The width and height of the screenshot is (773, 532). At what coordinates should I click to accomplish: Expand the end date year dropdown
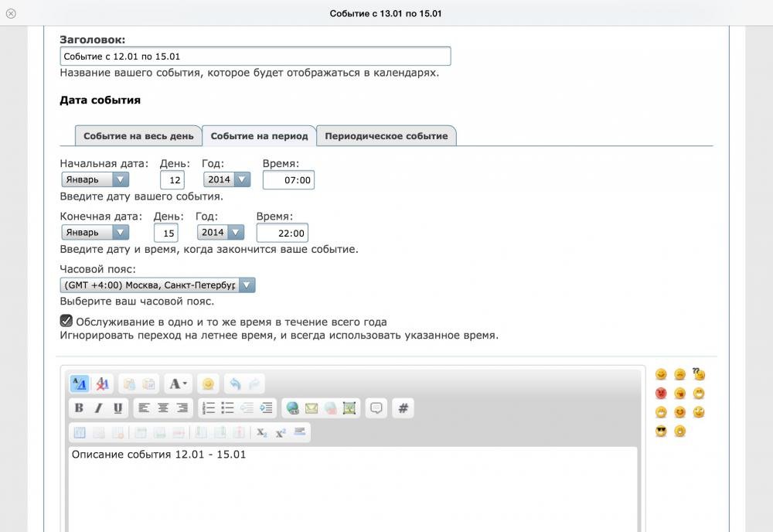pyautogui.click(x=220, y=232)
